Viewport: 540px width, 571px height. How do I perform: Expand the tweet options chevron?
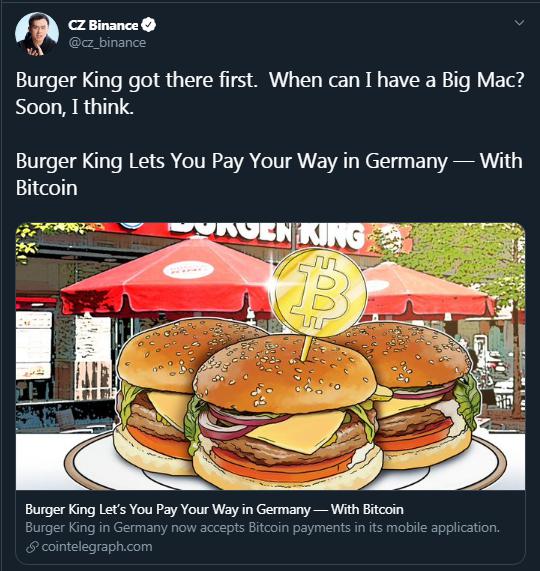pos(519,23)
